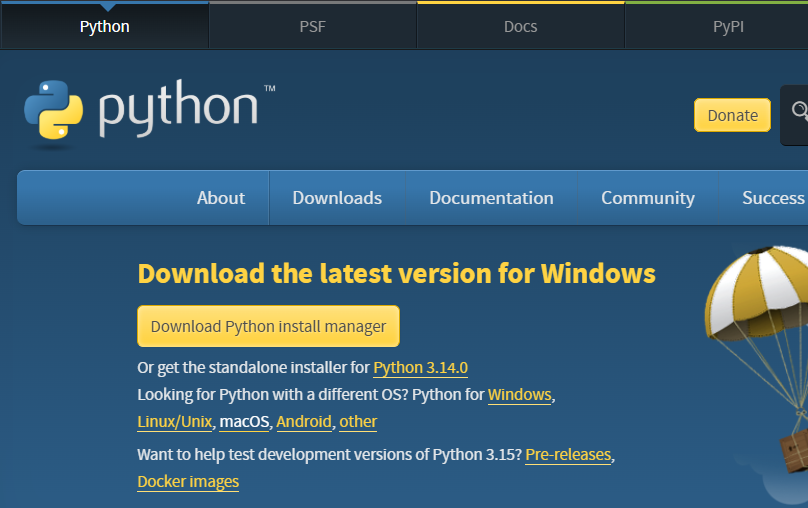Open the Documentation menu
The height and width of the screenshot is (508, 808).
[x=492, y=198]
